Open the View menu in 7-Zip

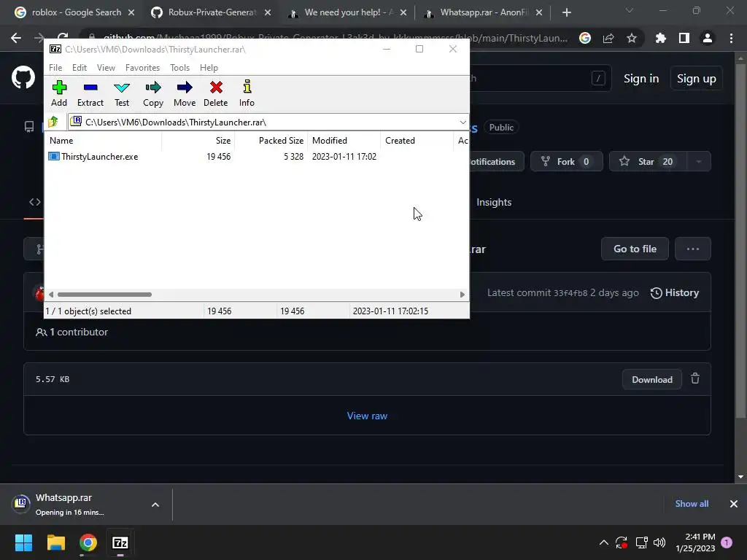pos(106,68)
